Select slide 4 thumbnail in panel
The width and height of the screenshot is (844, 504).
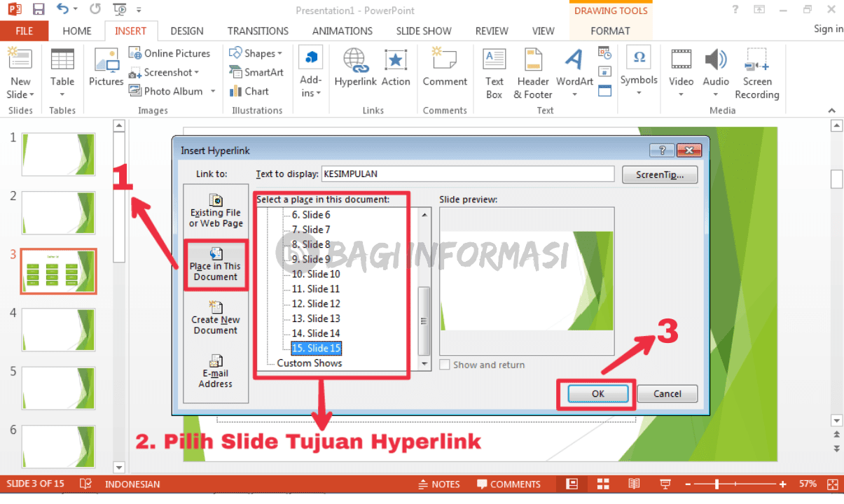pos(58,329)
